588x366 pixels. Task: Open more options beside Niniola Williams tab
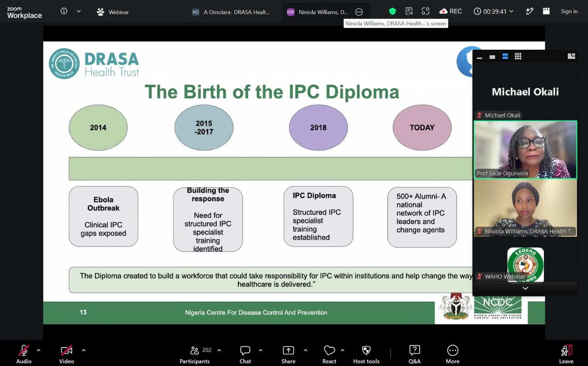pyautogui.click(x=359, y=12)
